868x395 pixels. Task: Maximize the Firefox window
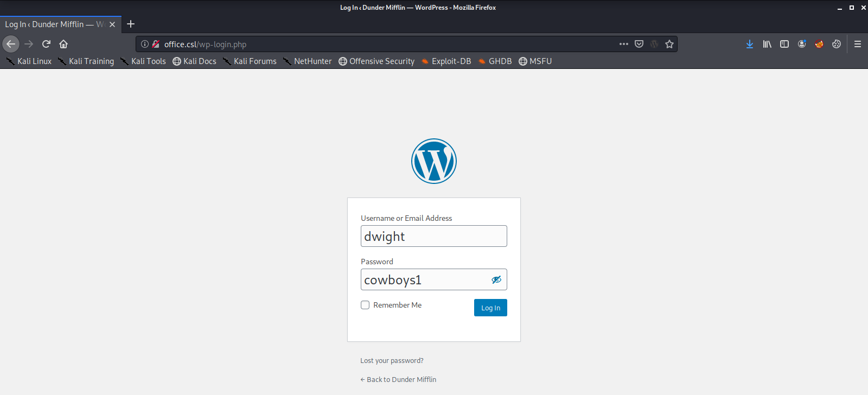click(x=852, y=8)
